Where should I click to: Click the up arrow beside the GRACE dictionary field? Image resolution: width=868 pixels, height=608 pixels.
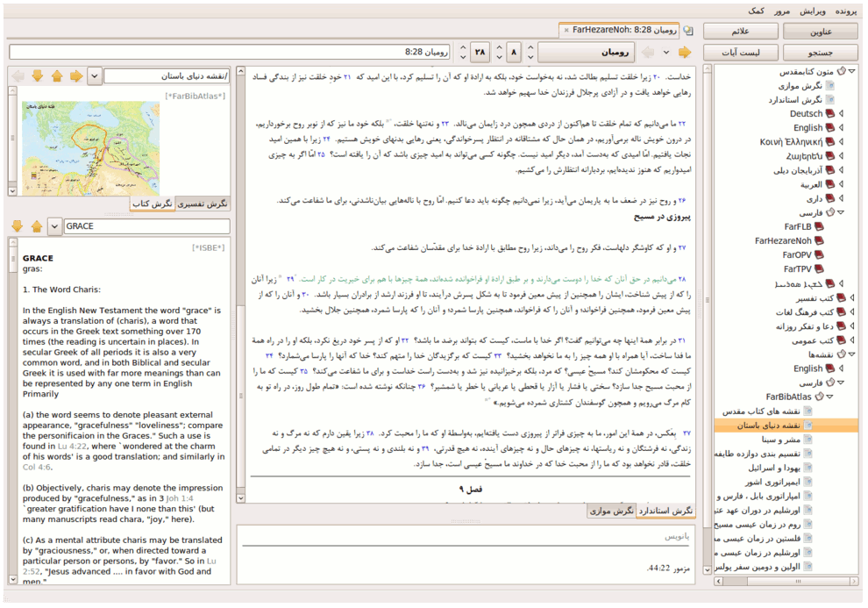37,226
